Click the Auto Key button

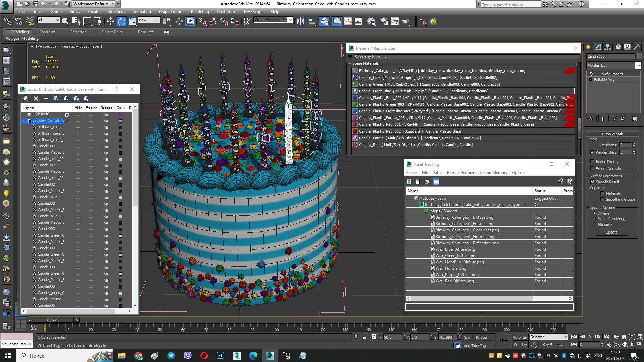(520, 337)
